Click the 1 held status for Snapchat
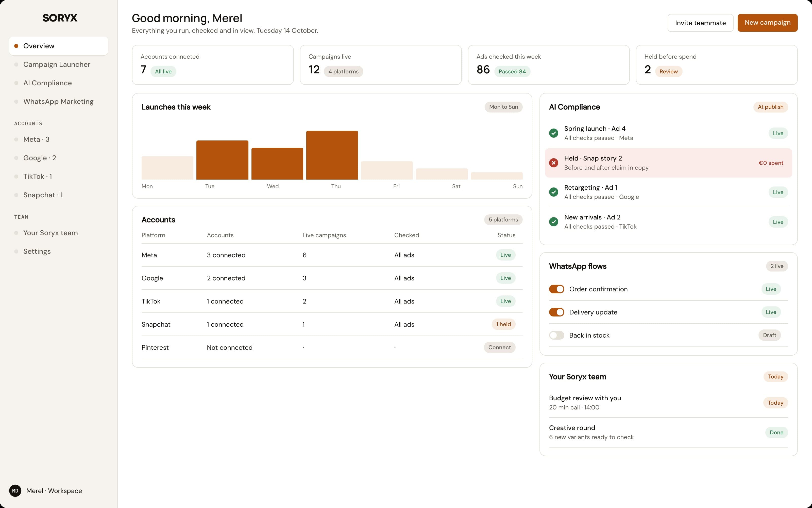812x508 pixels. click(503, 324)
